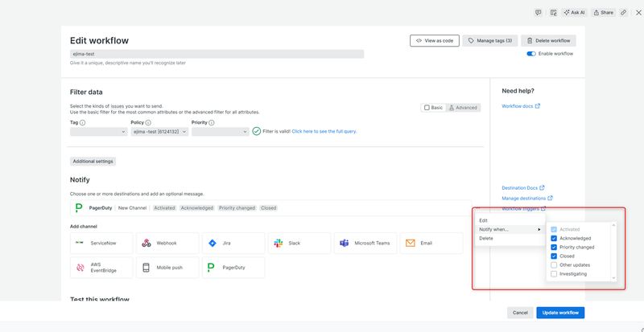This screenshot has width=644, height=332.
Task: Switch to the Advanced filter mode
Action: (x=463, y=108)
